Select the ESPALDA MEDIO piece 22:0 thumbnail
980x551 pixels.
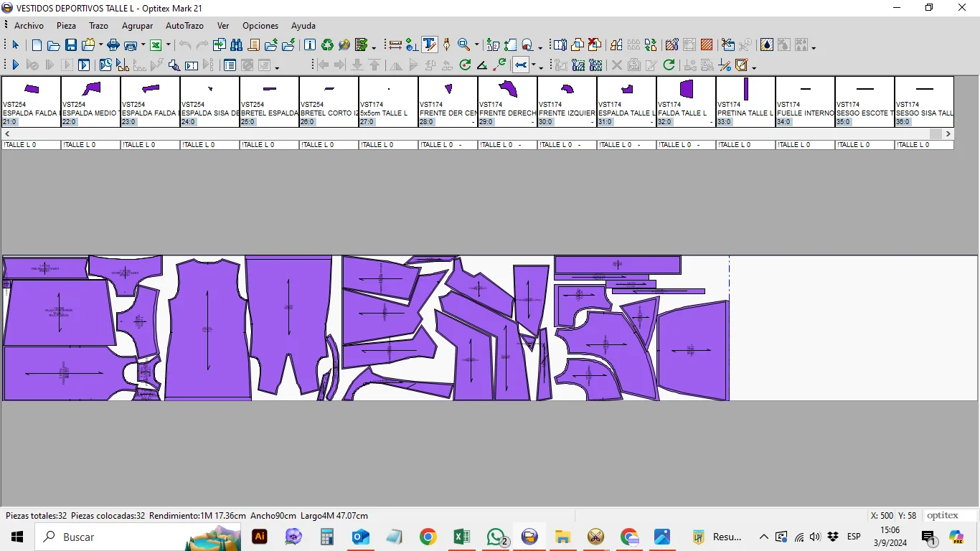(90, 102)
